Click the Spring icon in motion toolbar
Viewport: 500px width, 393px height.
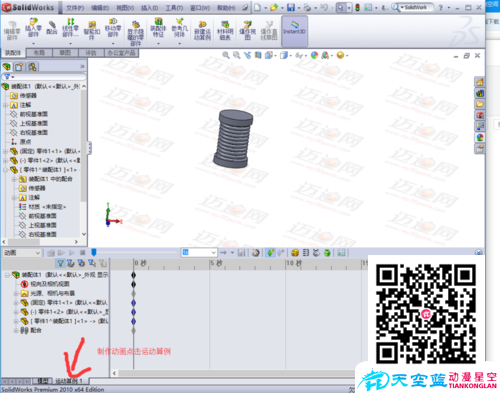click(306, 253)
